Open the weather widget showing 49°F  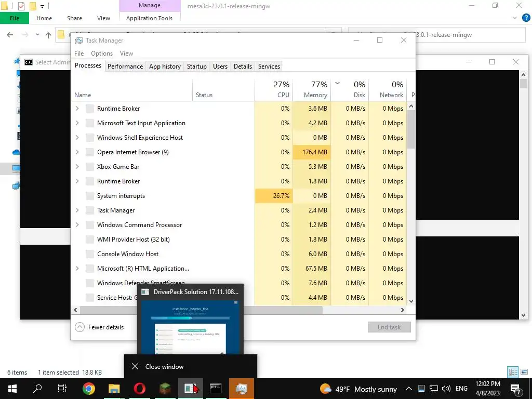[x=358, y=389]
